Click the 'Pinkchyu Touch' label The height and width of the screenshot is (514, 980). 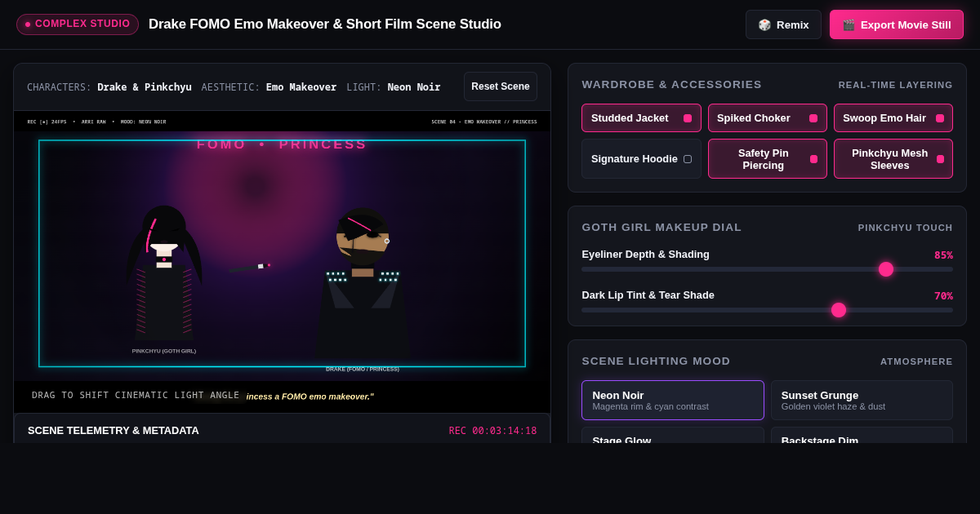905,228
